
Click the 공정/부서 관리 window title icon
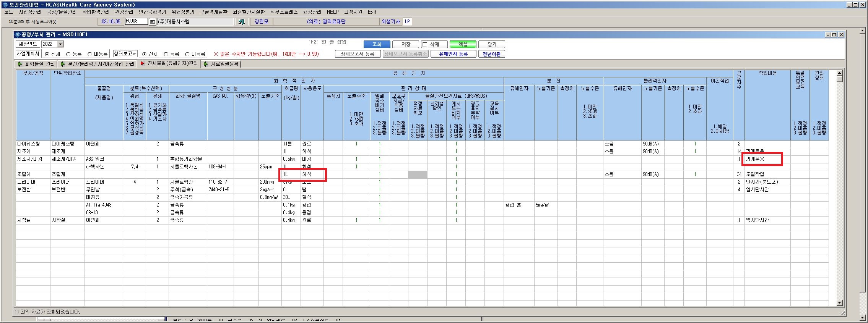[17, 34]
